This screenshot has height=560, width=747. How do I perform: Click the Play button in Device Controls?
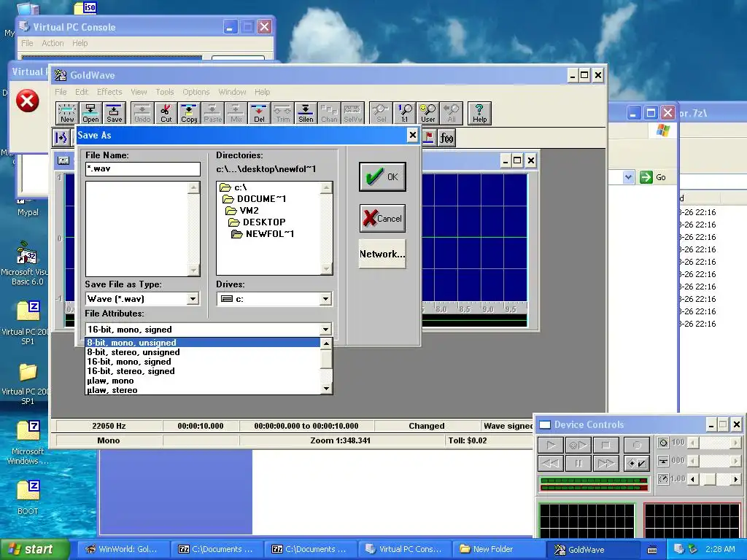[x=551, y=446]
